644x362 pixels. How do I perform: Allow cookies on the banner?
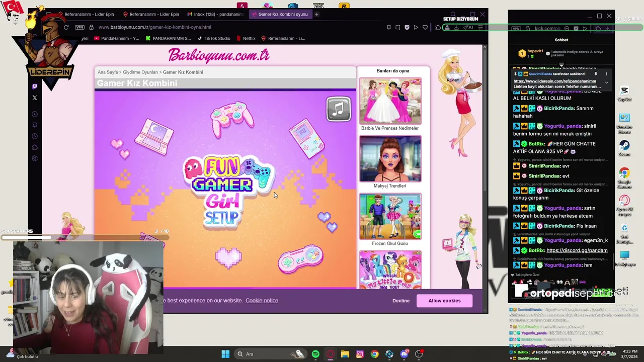(444, 301)
